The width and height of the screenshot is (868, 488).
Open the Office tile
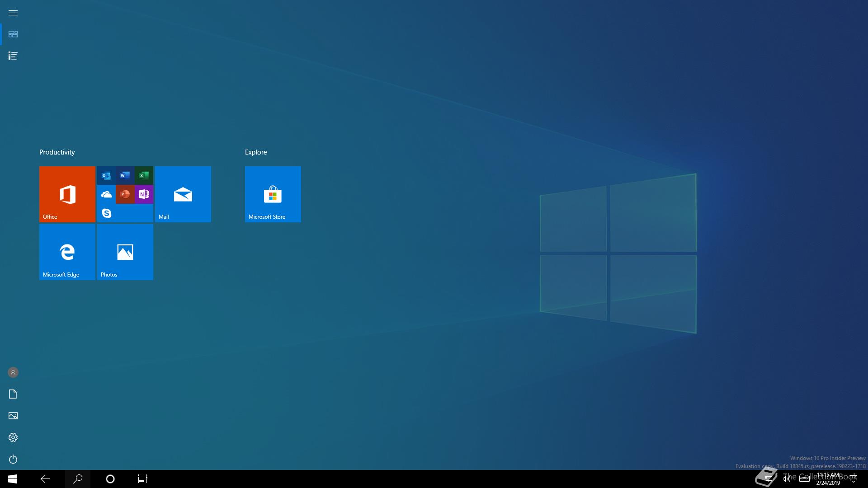click(67, 194)
